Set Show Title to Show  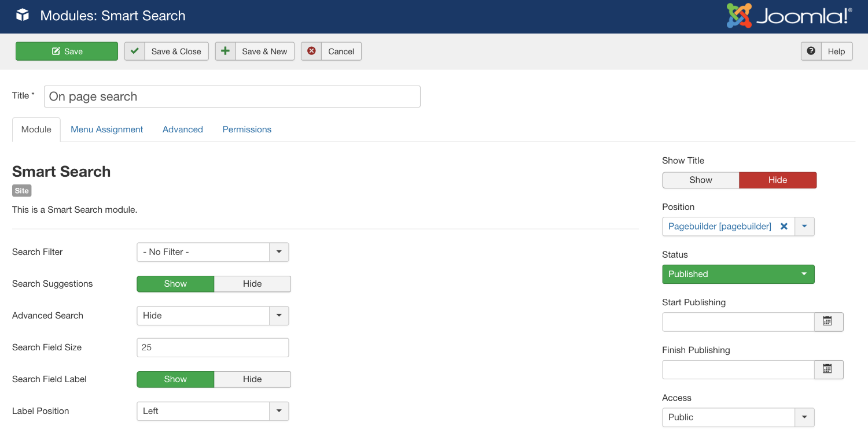[x=700, y=180]
